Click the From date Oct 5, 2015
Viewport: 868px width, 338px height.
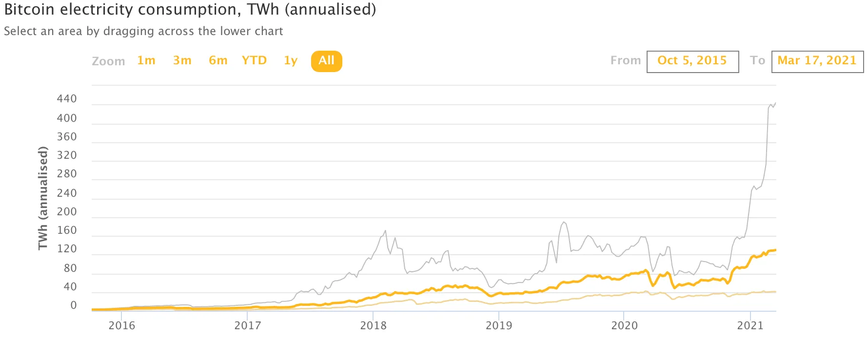[692, 60]
